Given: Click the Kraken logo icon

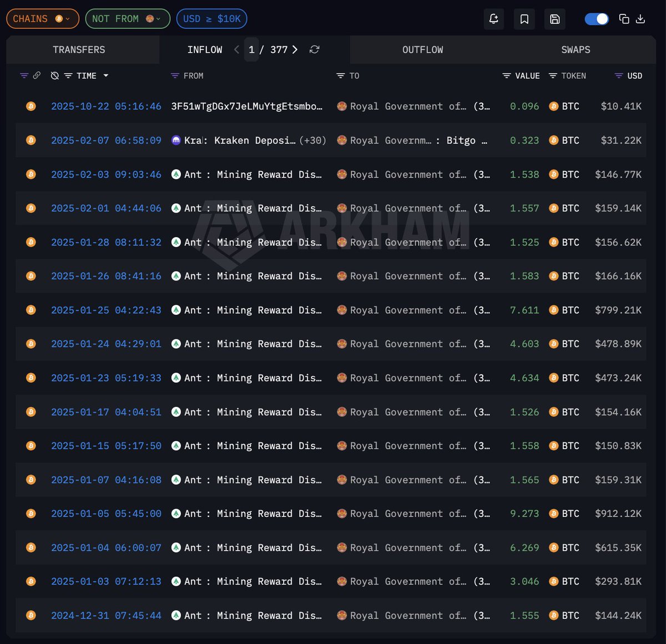Looking at the screenshot, I should [176, 140].
